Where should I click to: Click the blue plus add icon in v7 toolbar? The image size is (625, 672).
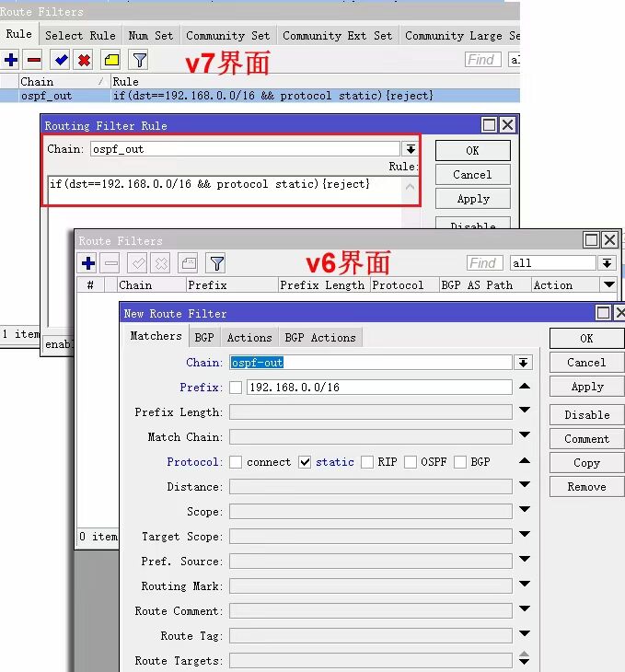pyautogui.click(x=11, y=60)
